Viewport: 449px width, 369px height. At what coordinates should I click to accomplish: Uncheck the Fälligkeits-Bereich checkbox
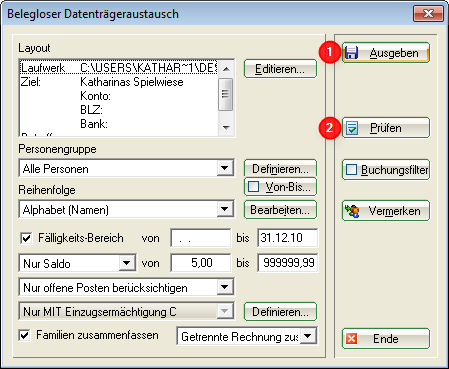point(26,238)
